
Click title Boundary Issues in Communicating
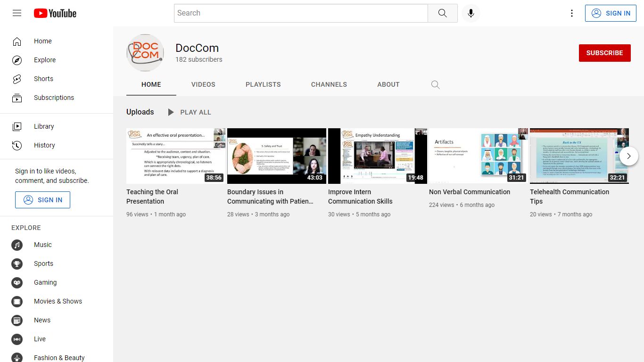coord(270,197)
